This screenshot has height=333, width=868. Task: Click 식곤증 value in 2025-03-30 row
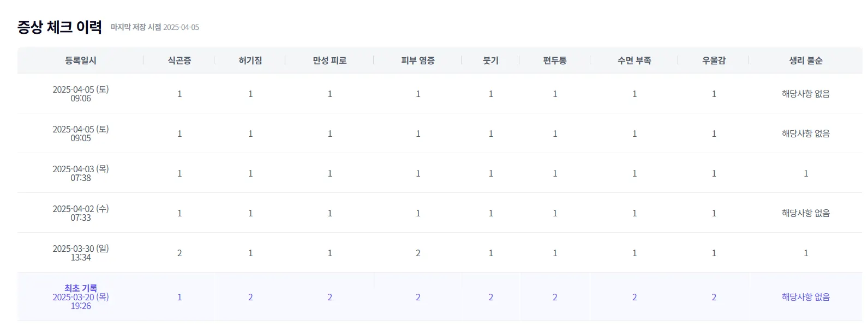(179, 253)
